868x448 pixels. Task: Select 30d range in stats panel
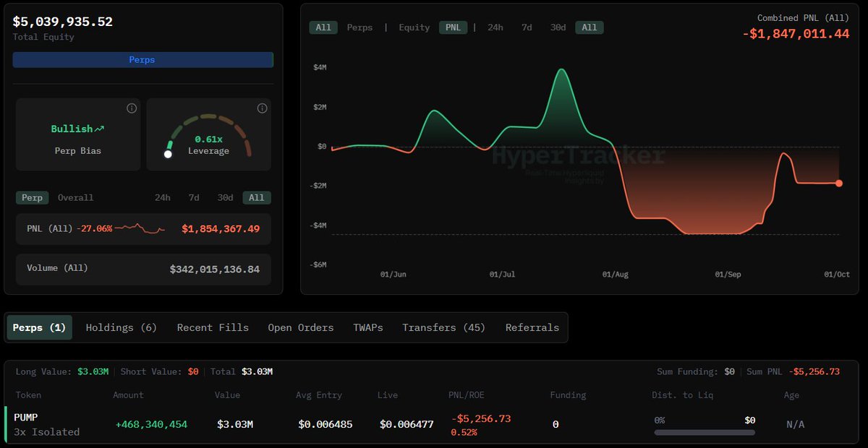click(226, 197)
